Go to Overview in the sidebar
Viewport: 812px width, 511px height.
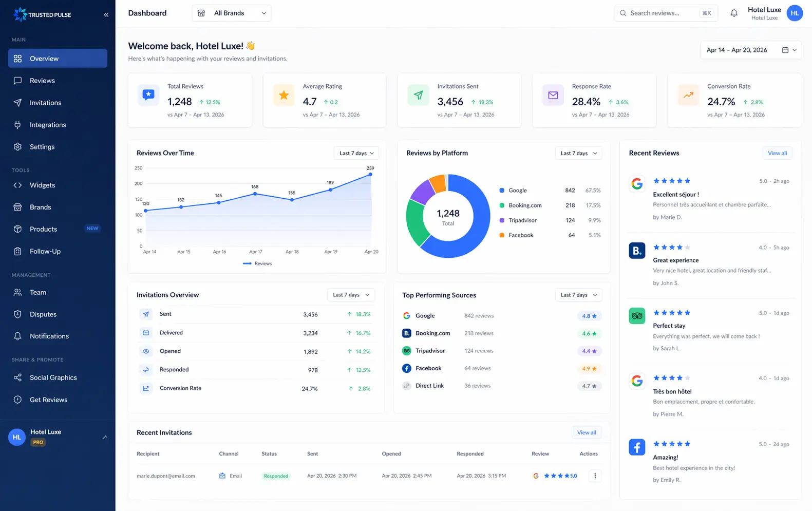coord(58,59)
